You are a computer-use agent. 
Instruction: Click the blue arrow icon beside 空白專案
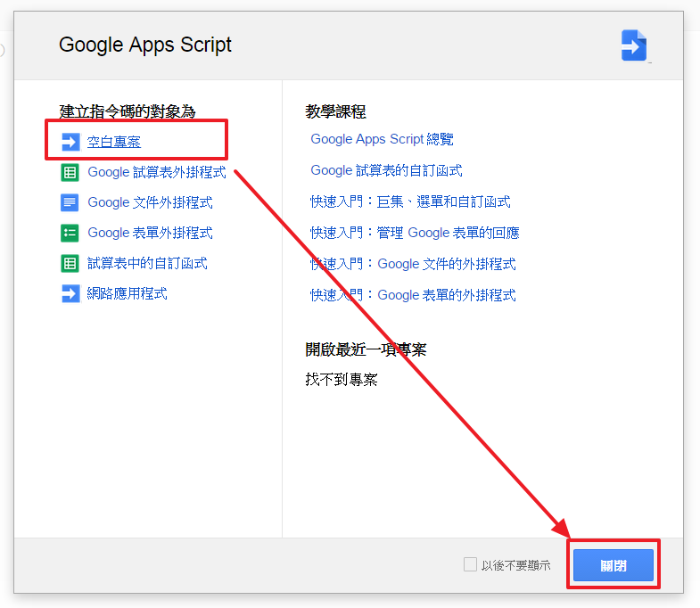coord(70,142)
